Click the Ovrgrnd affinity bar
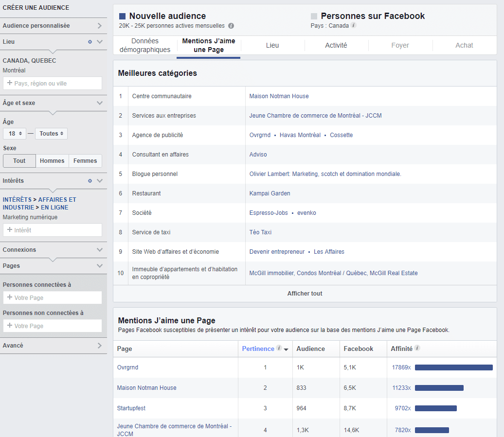Screen dimensions: 504x437 pos(453,367)
